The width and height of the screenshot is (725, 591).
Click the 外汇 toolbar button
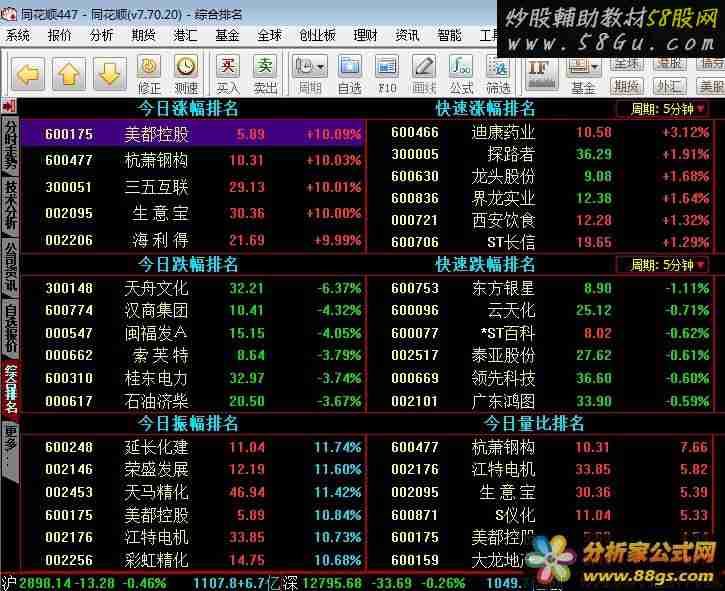[x=670, y=86]
